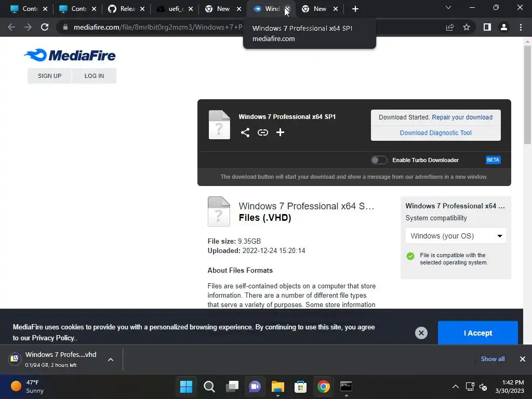The height and width of the screenshot is (399, 532).
Task: Toggle Enable Turbo Downloader switch
Action: pyautogui.click(x=379, y=160)
